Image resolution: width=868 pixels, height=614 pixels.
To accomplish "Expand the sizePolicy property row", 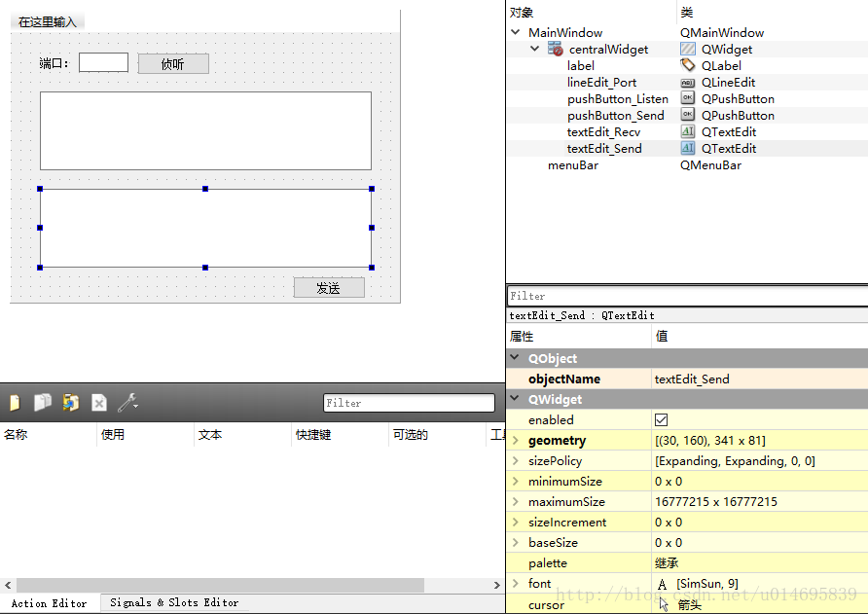I will 516,461.
